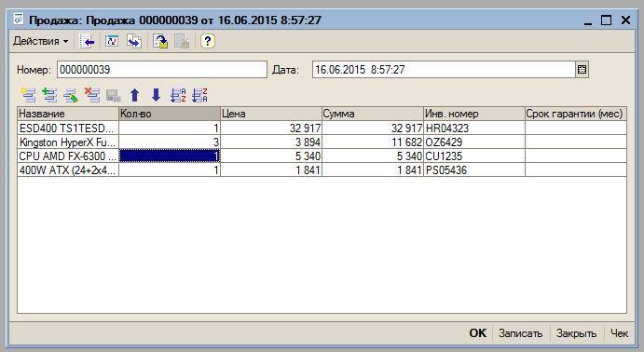The width and height of the screenshot is (644, 352).
Task: Click the quantity cell 3 in the Kingston row
Action: (170, 142)
